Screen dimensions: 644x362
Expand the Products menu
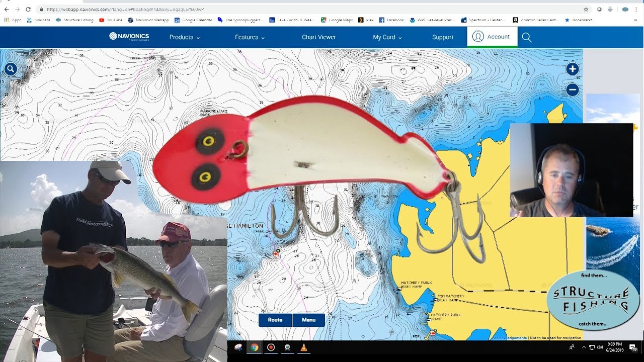(x=185, y=37)
